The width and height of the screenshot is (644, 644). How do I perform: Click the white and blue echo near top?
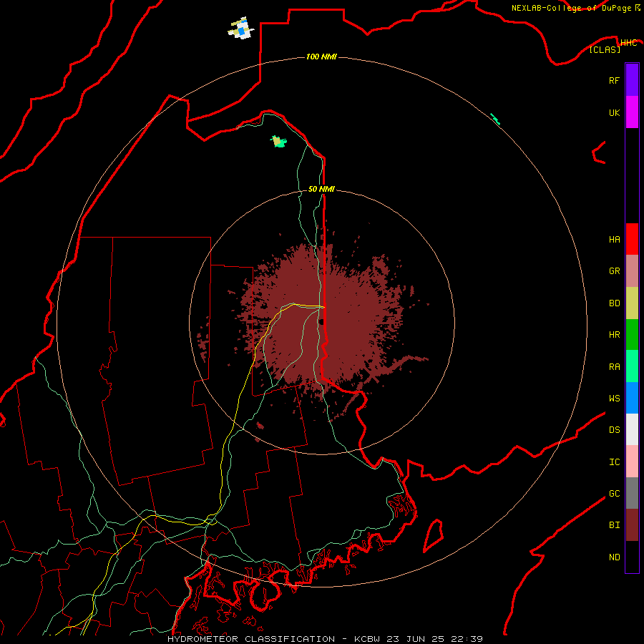tap(241, 29)
